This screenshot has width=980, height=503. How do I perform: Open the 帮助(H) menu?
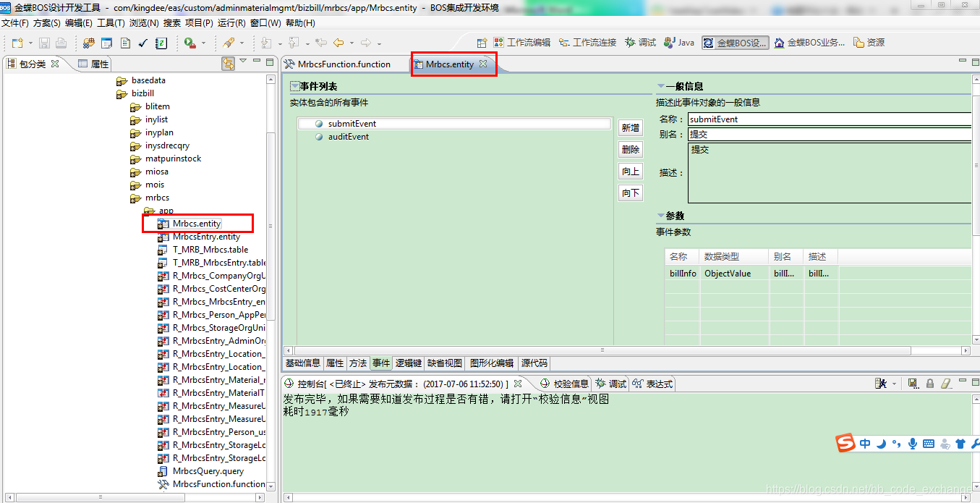300,23
